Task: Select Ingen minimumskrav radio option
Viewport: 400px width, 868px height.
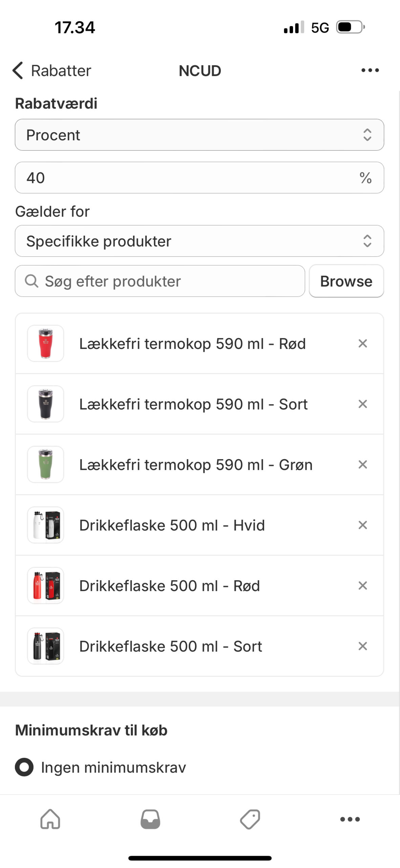Action: [x=24, y=767]
